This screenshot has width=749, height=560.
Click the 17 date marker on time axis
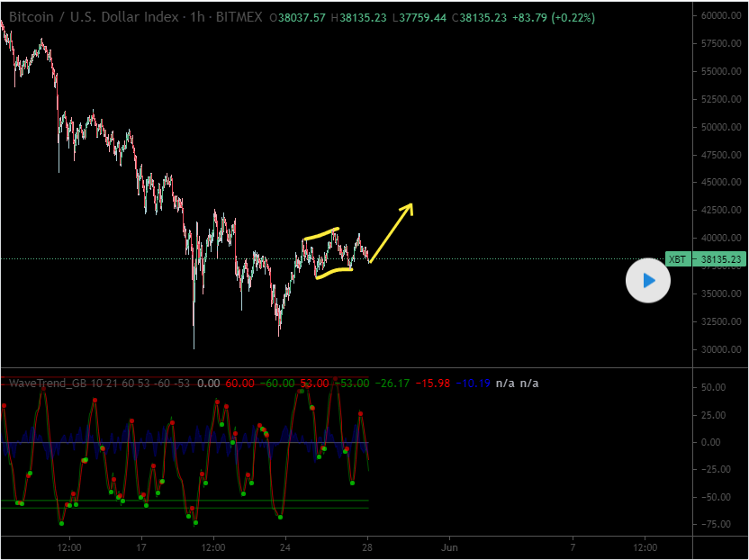coord(141,546)
